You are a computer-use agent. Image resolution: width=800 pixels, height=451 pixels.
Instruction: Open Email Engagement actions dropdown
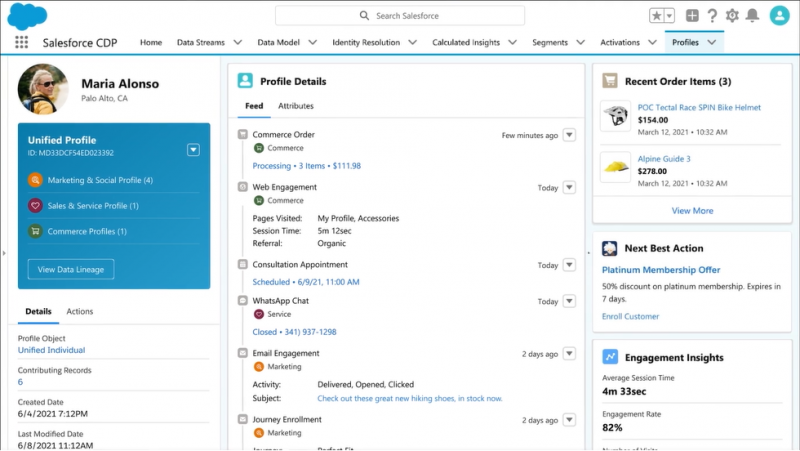(569, 354)
